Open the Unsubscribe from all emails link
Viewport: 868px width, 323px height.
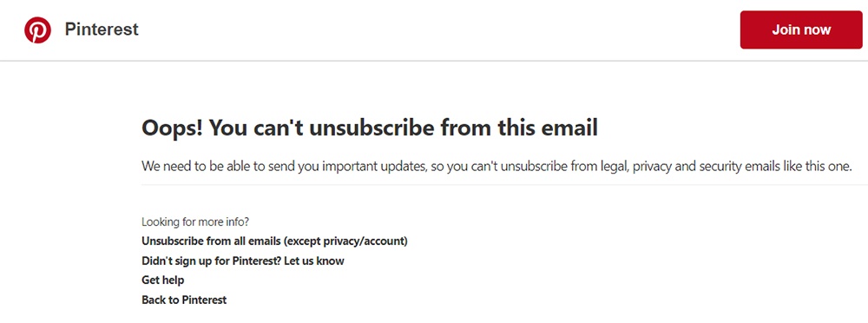click(274, 241)
